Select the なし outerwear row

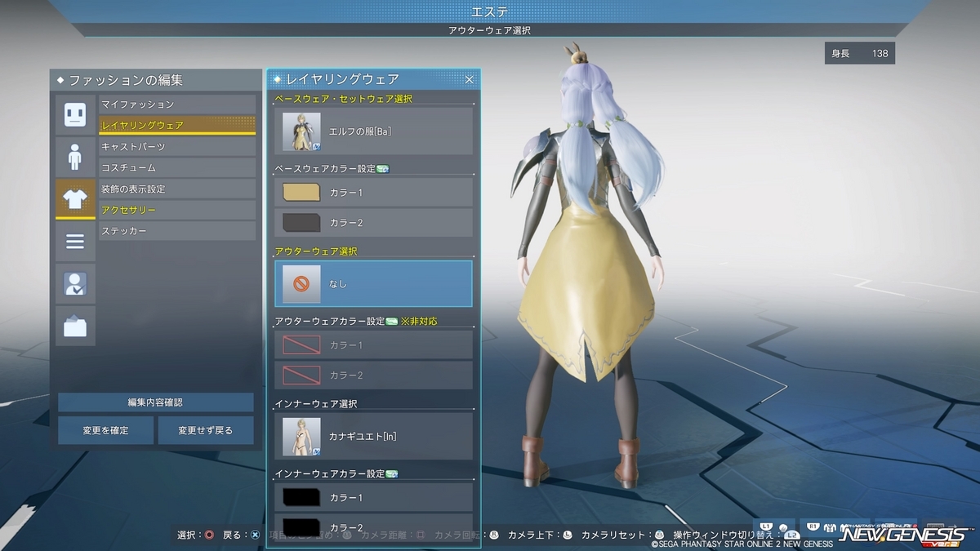[373, 283]
